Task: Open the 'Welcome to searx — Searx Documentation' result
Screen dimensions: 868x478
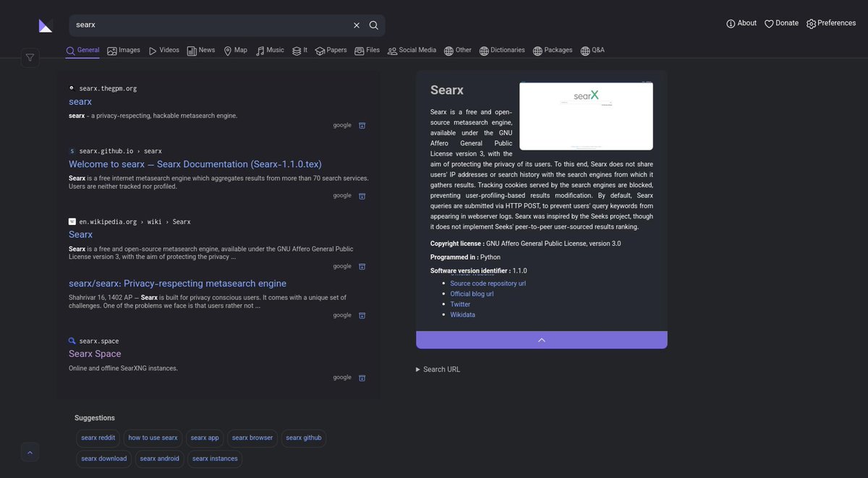Action: click(x=195, y=164)
